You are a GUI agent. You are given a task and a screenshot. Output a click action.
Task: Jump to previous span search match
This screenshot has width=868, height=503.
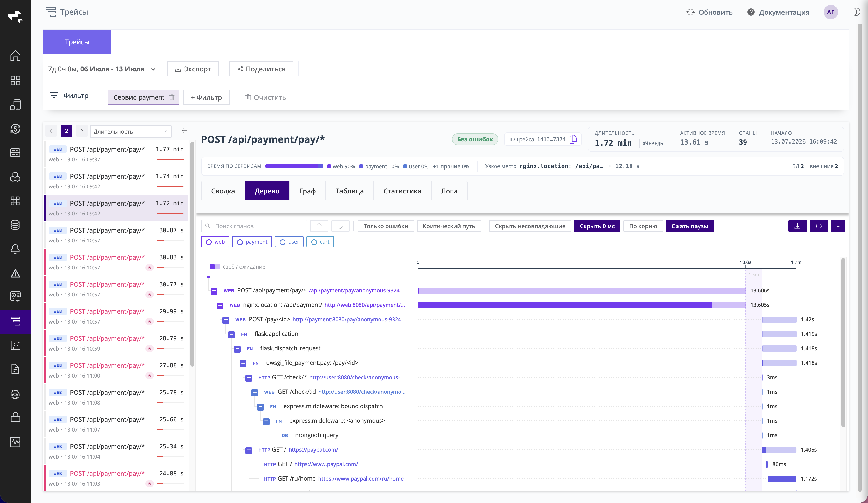tap(319, 226)
